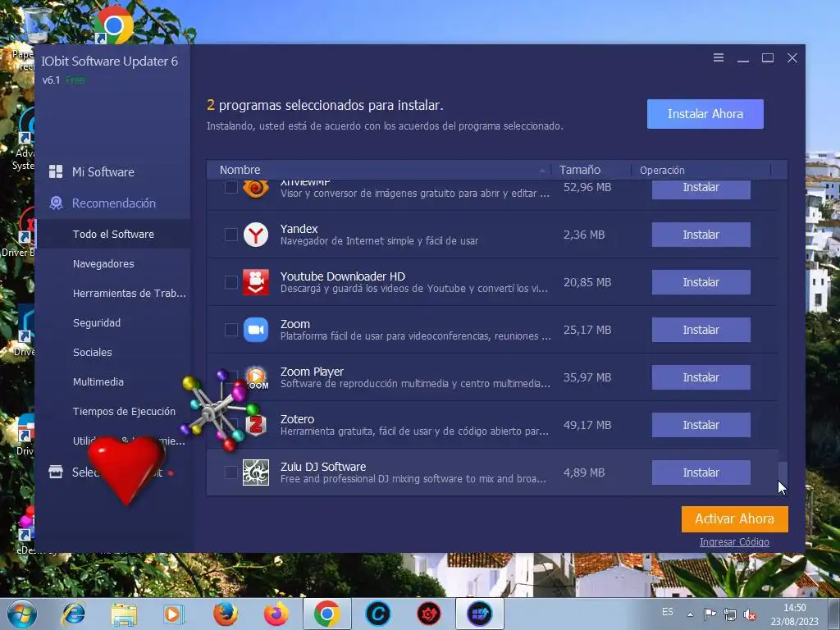Open the hamburger menu in IObit Updater
Image resolution: width=840 pixels, height=630 pixels.
pyautogui.click(x=719, y=57)
